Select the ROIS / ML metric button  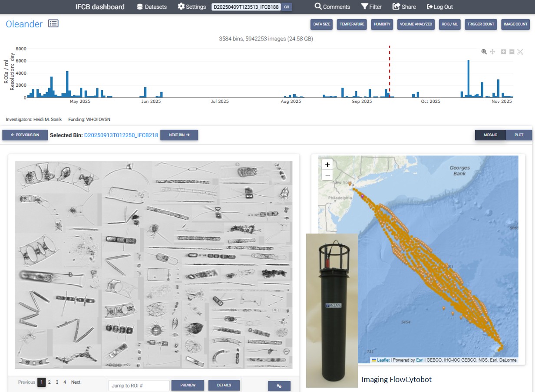click(449, 24)
